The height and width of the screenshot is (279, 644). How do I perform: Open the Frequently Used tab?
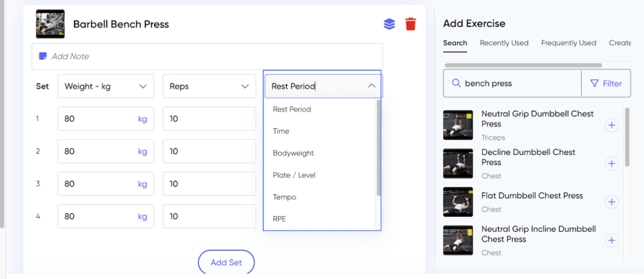click(569, 43)
